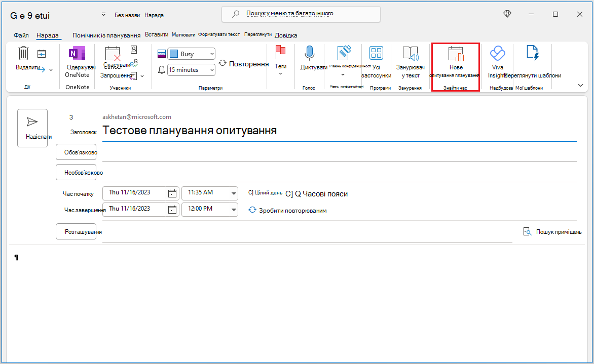Open the Tags flag icon
Viewport: 594px width, 364px height.
(x=280, y=52)
